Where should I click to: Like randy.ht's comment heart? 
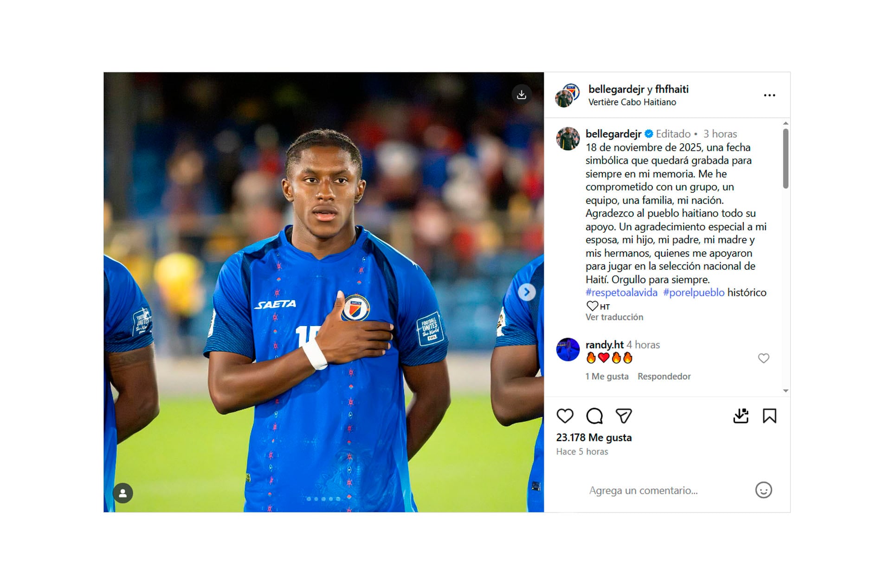(763, 358)
